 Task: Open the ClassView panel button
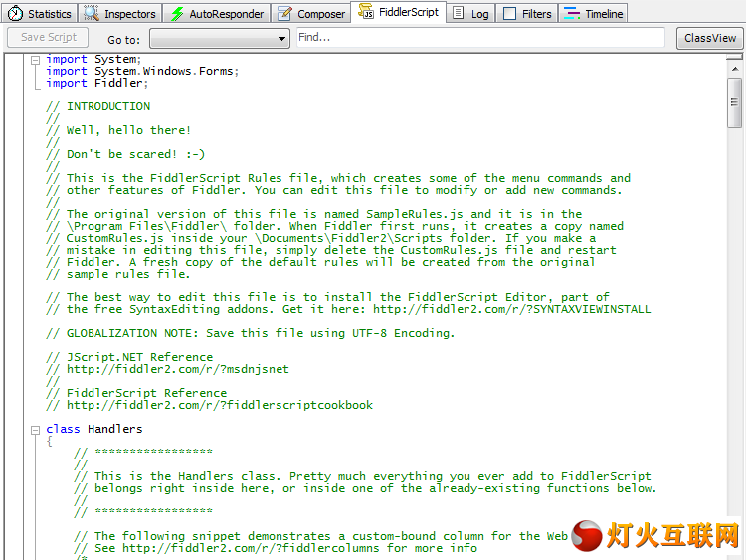(x=709, y=38)
